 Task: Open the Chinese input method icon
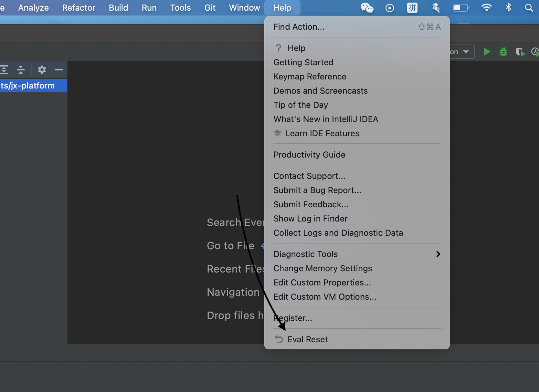[x=412, y=8]
